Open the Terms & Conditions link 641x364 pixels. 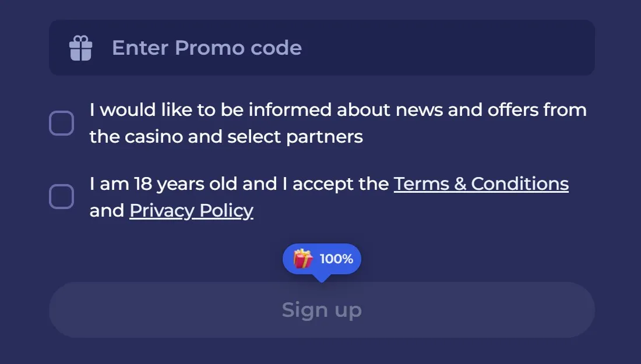pos(481,184)
